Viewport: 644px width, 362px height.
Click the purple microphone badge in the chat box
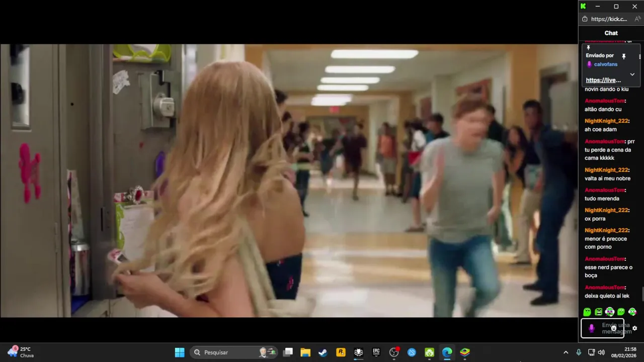[x=591, y=328]
